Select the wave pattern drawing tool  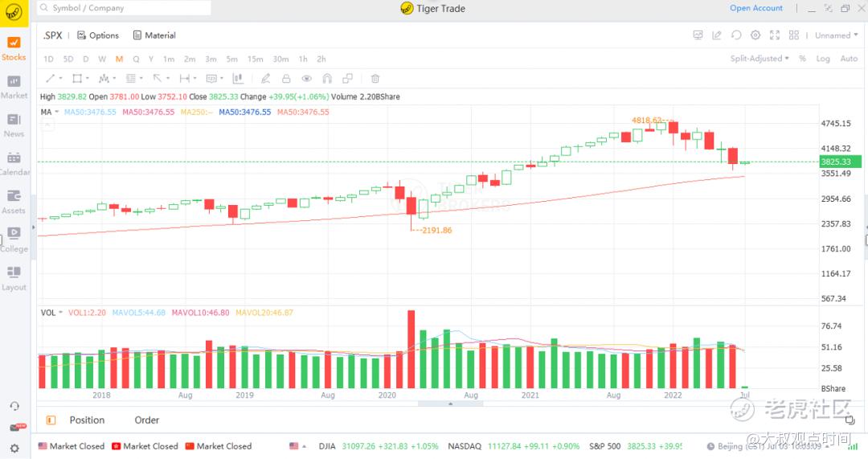click(104, 79)
